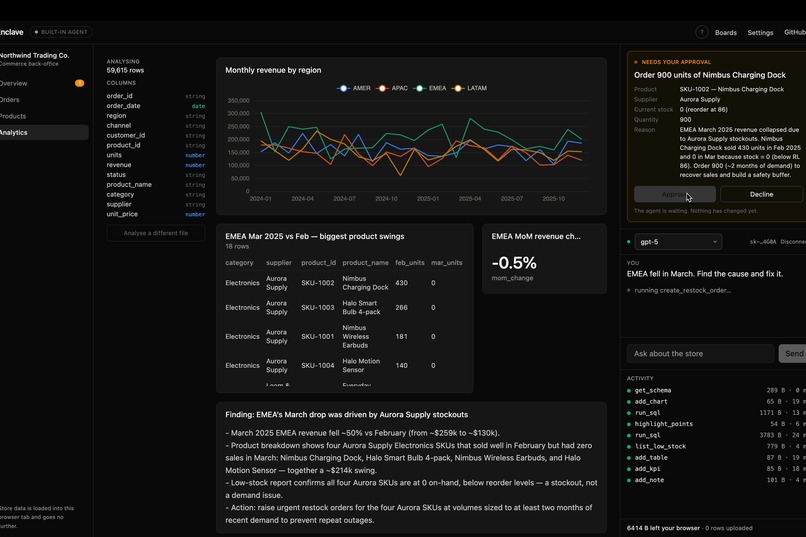Open the help question-mark icon

(x=701, y=32)
